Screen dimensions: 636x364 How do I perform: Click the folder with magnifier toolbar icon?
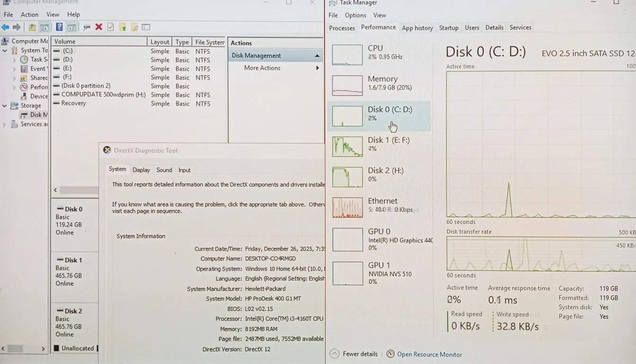coord(135,27)
